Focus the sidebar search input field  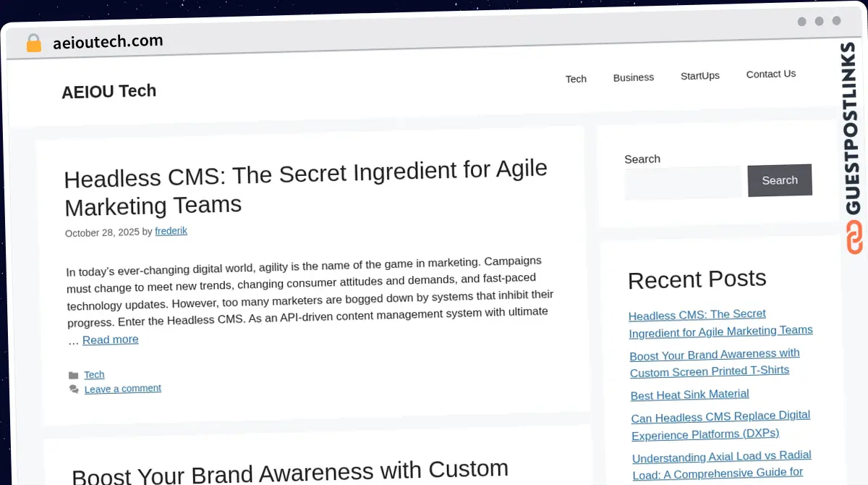(x=683, y=183)
